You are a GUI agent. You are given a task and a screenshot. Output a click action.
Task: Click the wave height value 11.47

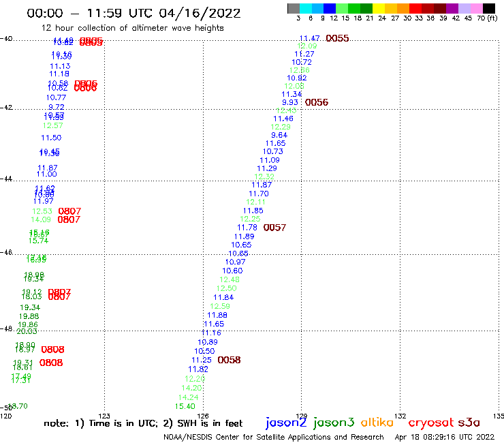click(309, 38)
